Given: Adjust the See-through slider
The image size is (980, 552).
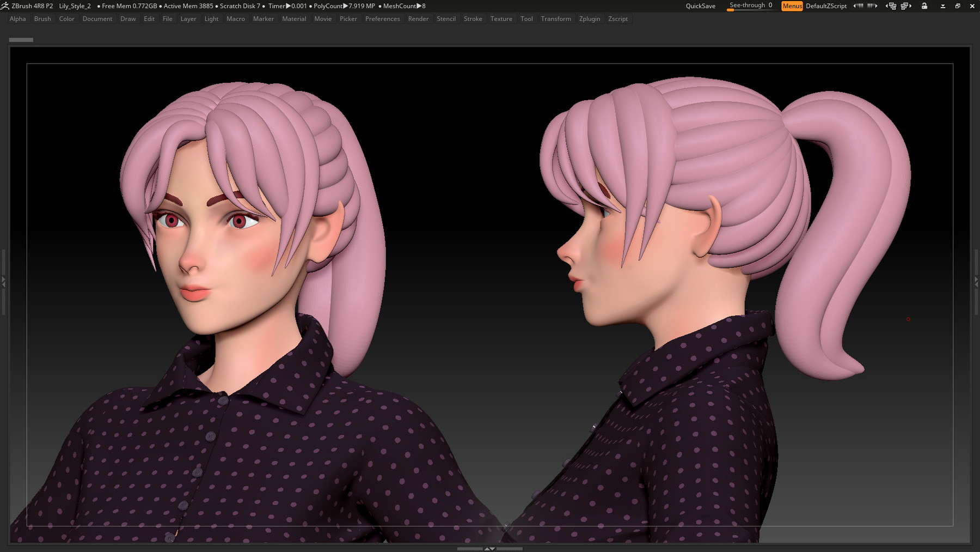Looking at the screenshot, I should (x=751, y=6).
